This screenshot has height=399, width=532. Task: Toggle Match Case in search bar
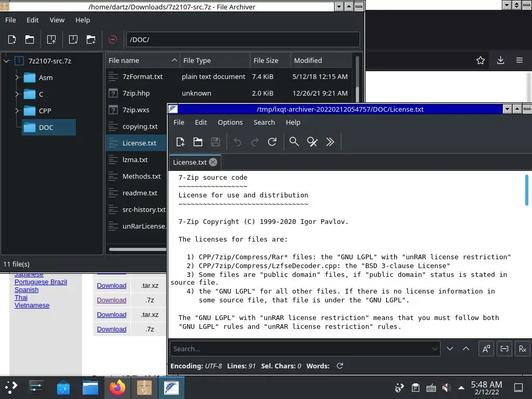point(486,349)
